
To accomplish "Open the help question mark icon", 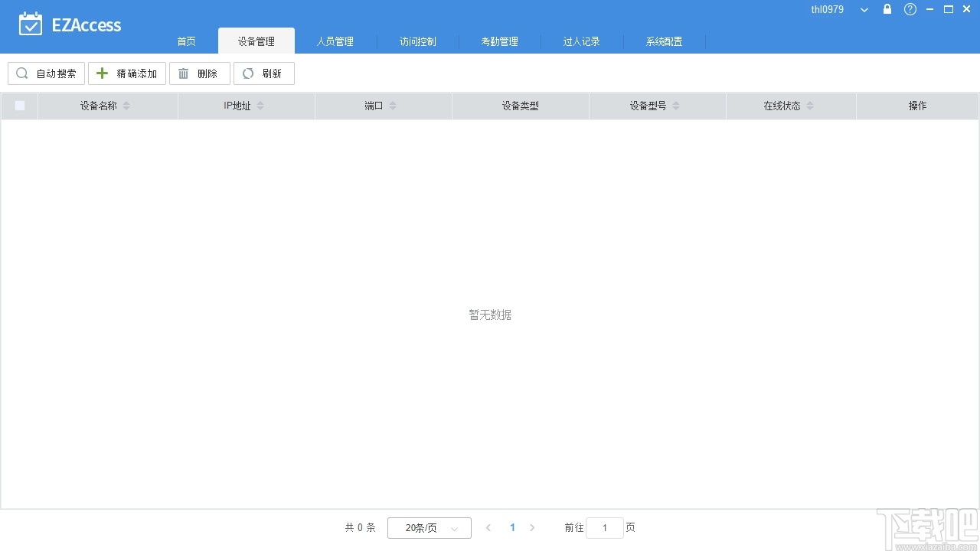I will 910,9.
